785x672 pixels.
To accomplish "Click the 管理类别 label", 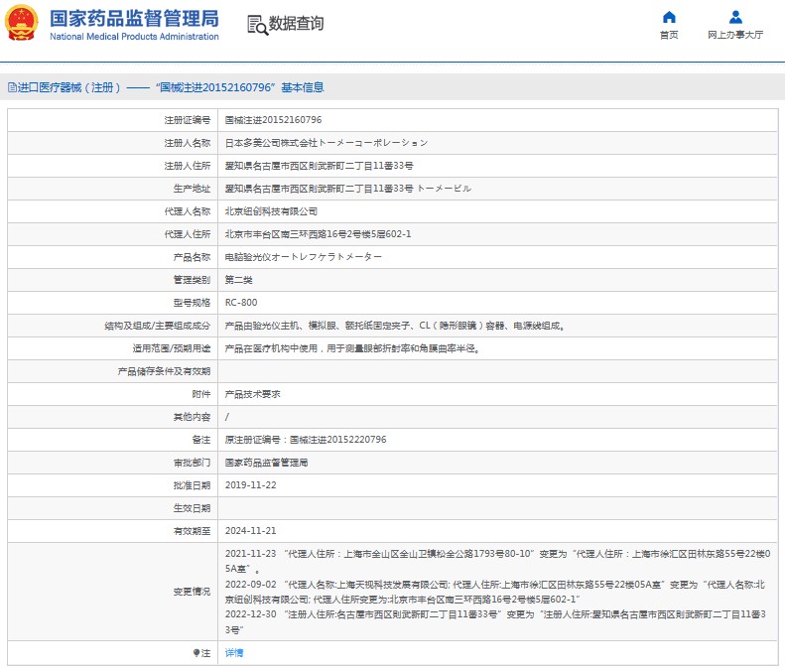I will pyautogui.click(x=192, y=280).
